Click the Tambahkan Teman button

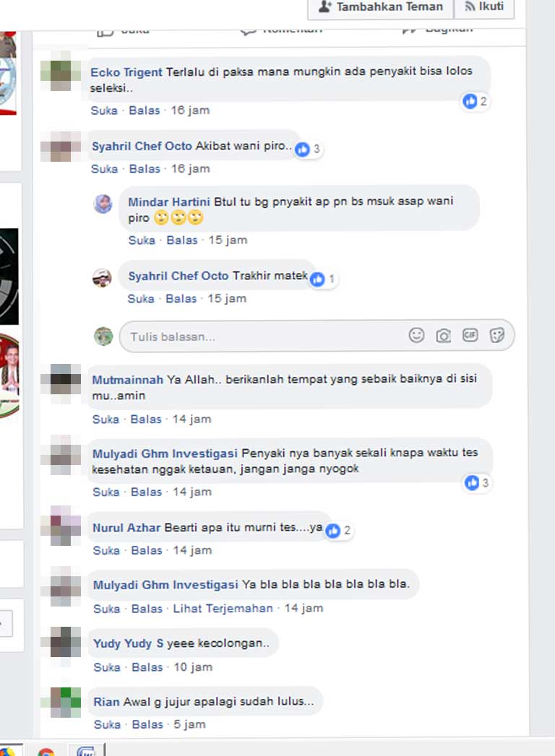click(381, 6)
